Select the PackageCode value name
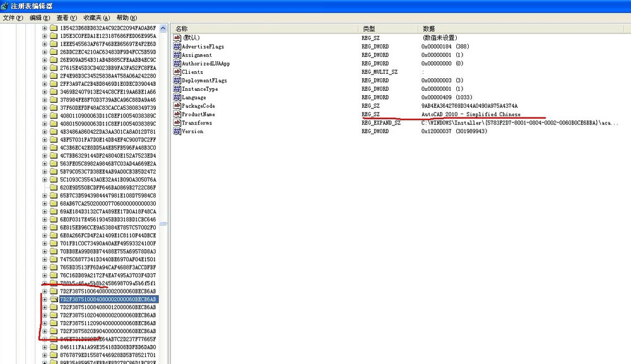 tap(198, 106)
